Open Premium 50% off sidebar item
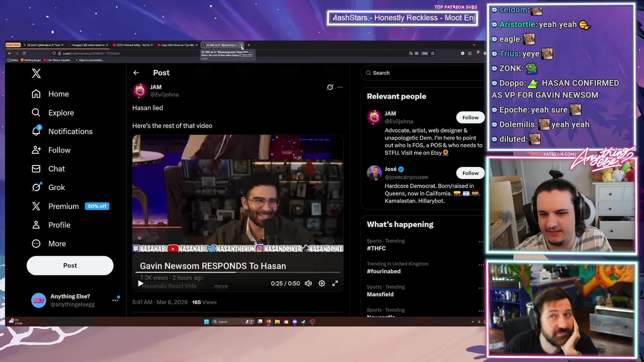This screenshot has height=362, width=644. 70,206
